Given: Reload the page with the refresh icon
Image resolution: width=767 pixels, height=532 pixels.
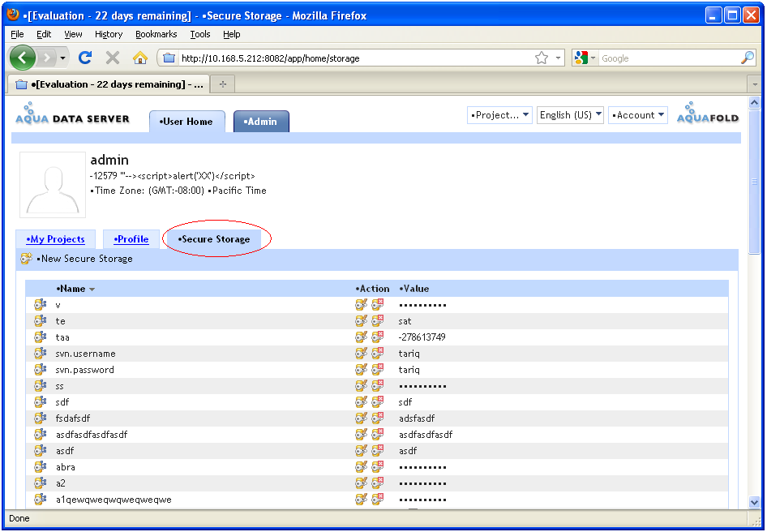Looking at the screenshot, I should click(x=85, y=58).
